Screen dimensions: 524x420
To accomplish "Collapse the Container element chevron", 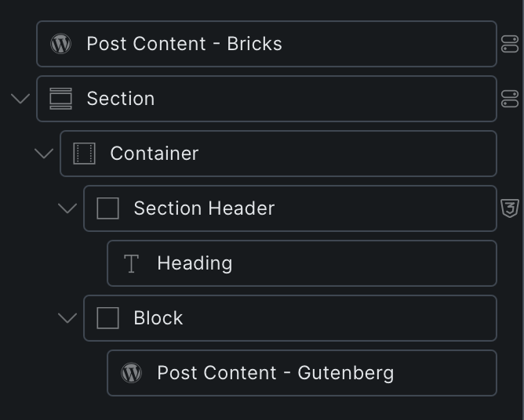I will (x=44, y=154).
